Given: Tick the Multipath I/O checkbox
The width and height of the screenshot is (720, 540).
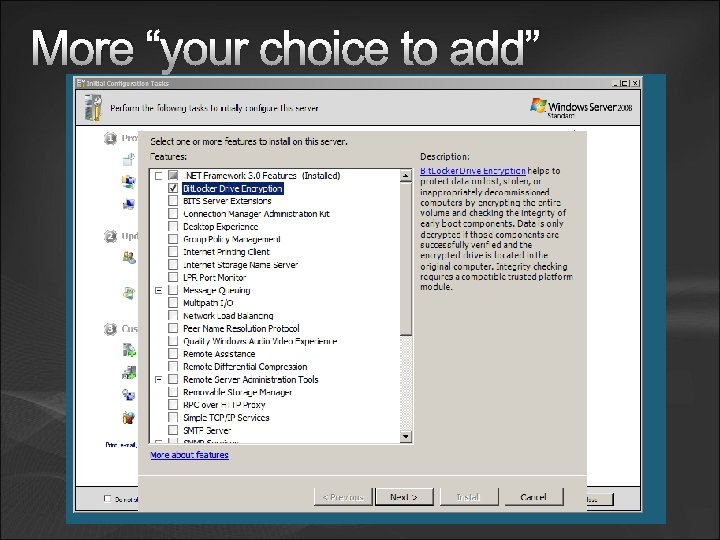Looking at the screenshot, I should (x=173, y=303).
